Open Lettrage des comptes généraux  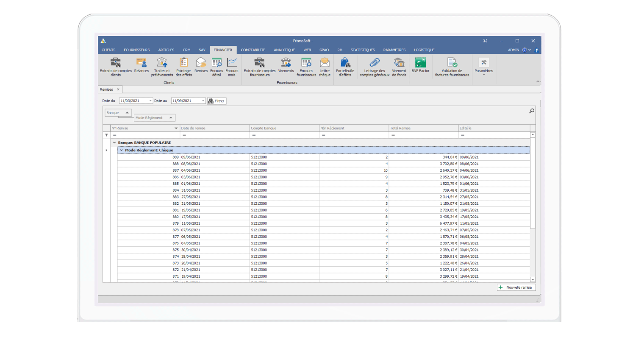coord(375,67)
